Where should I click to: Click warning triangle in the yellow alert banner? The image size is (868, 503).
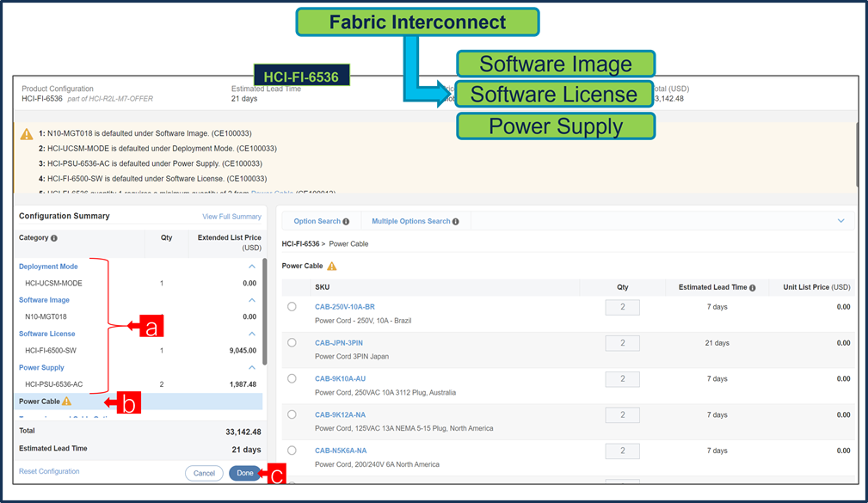pyautogui.click(x=27, y=134)
